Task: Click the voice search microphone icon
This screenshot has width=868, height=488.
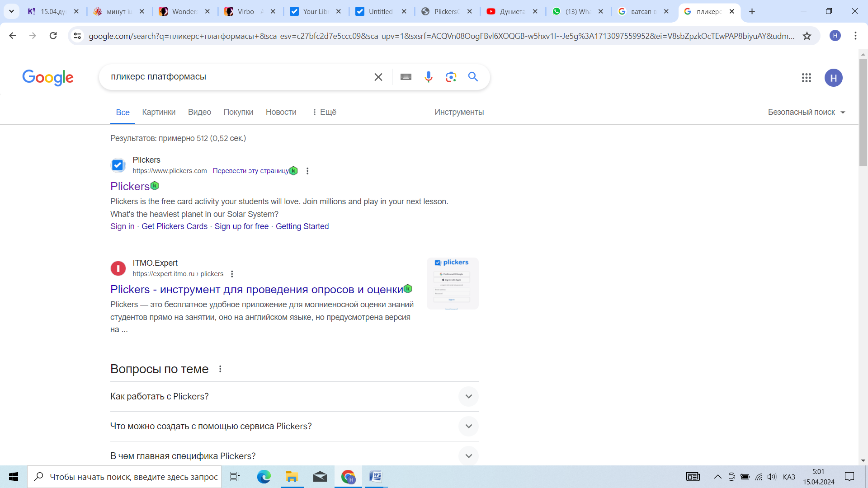Action: coord(428,77)
